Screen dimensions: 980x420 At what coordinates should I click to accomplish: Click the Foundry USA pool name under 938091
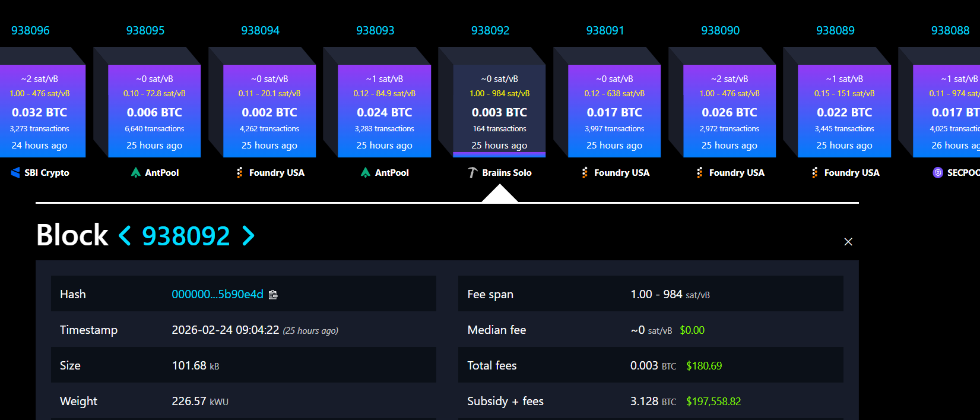pos(621,173)
